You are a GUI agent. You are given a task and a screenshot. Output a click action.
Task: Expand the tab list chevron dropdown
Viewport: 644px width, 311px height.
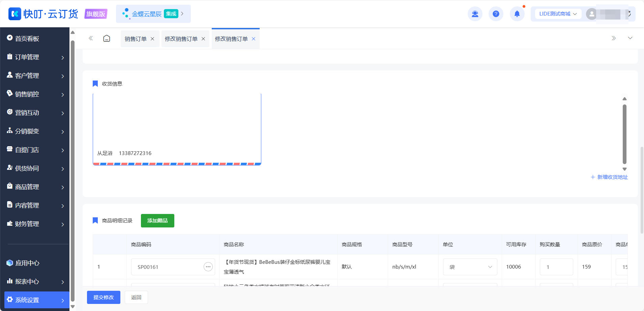[x=630, y=38]
